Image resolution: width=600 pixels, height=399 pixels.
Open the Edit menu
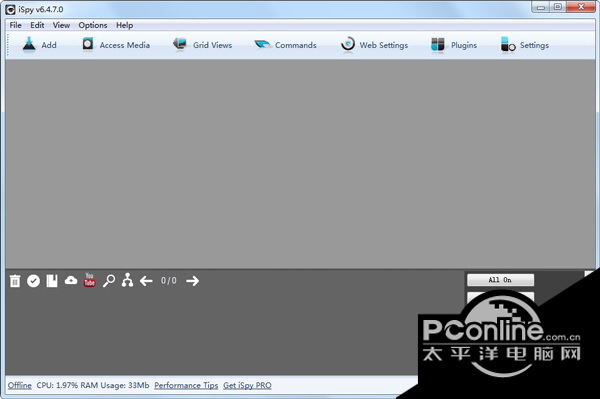(37, 25)
